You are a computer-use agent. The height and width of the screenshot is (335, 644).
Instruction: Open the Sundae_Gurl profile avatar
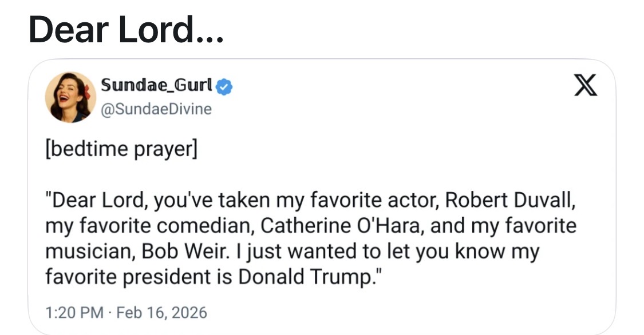(71, 97)
